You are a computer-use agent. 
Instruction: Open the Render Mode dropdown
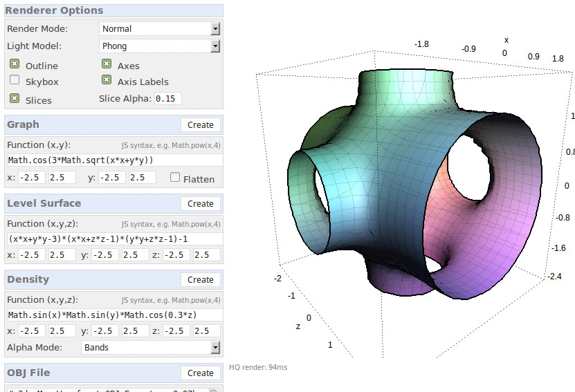pyautogui.click(x=160, y=29)
